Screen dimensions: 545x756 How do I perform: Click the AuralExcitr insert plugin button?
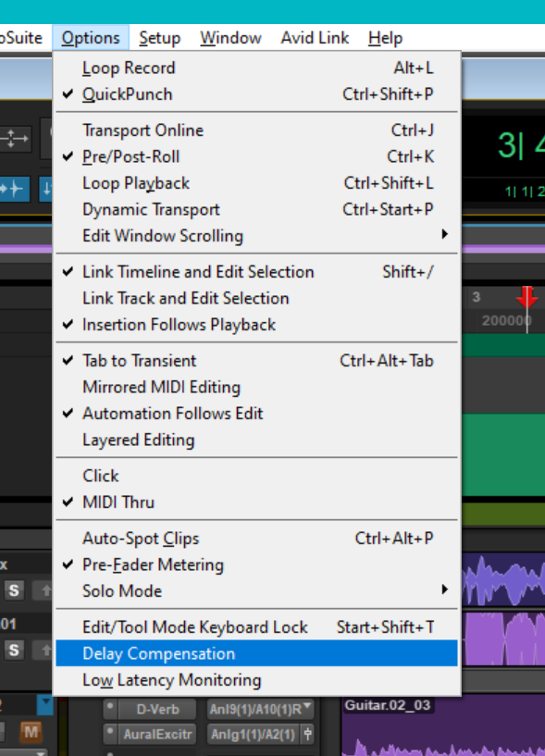pos(157,735)
